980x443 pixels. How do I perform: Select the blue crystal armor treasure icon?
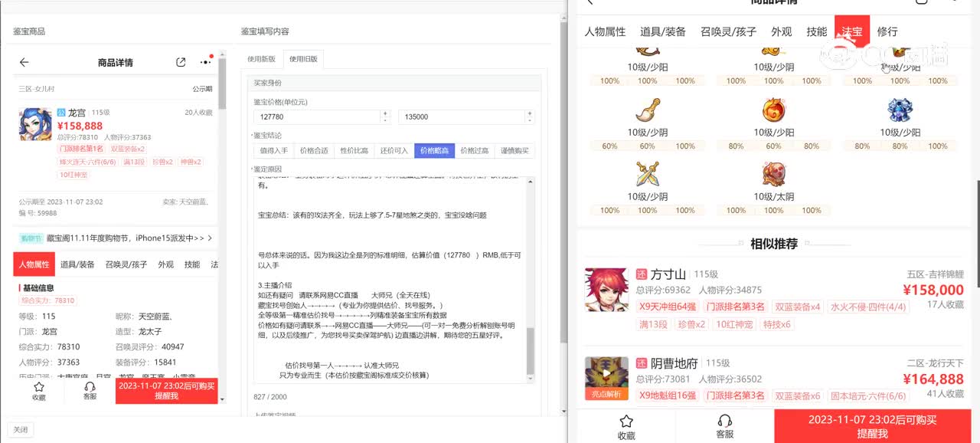(900, 111)
